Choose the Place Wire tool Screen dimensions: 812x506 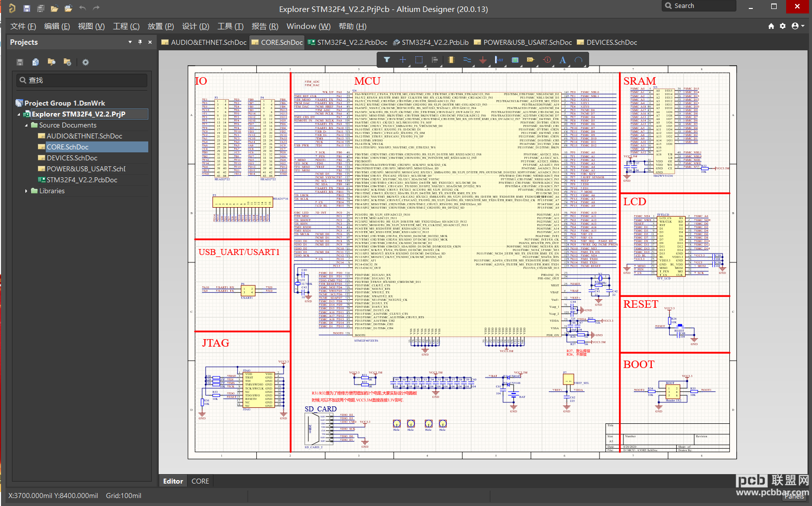coord(467,60)
